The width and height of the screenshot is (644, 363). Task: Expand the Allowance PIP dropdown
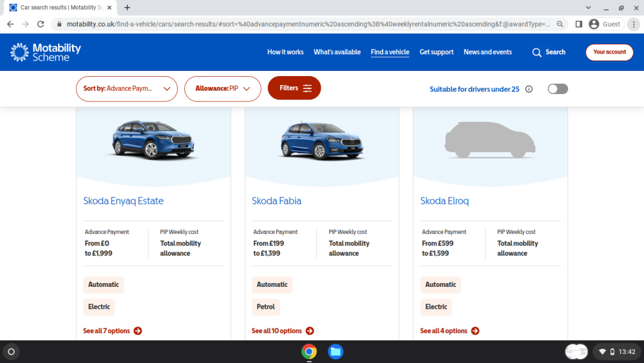click(x=223, y=89)
